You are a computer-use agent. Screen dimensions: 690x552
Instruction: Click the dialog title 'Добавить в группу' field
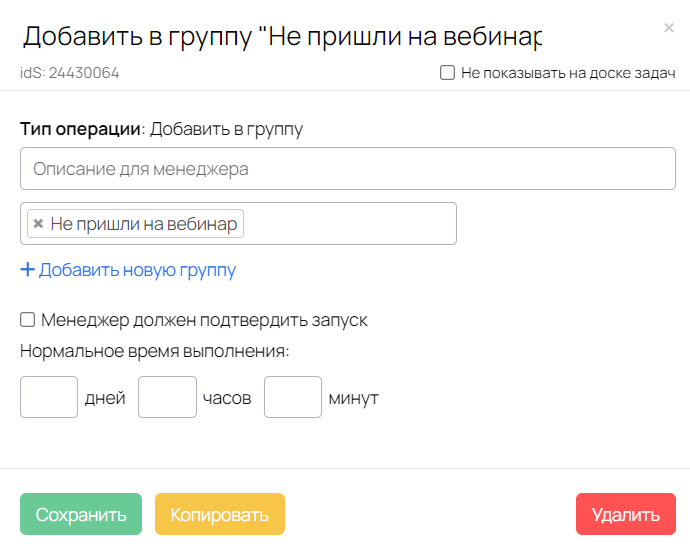[x=280, y=37]
